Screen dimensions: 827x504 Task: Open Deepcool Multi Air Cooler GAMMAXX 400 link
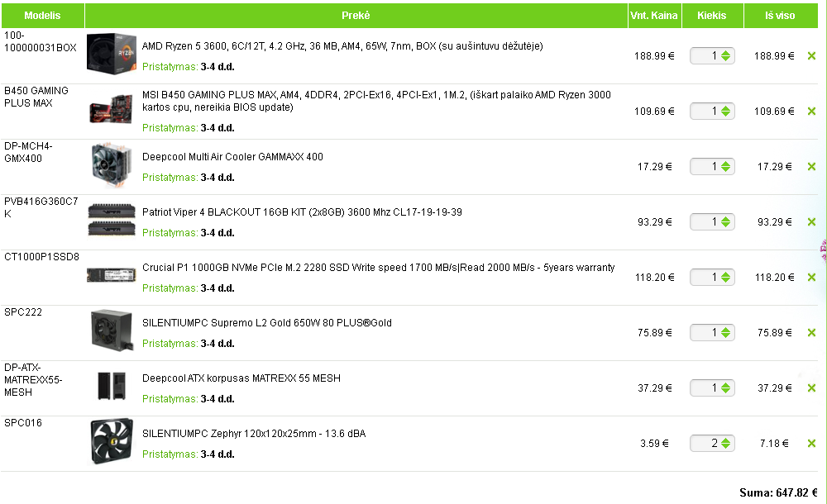232,157
